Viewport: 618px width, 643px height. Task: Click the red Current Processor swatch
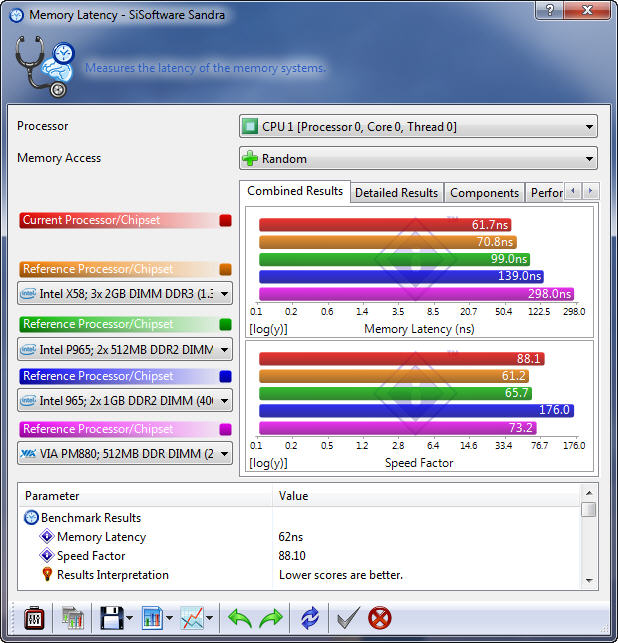[x=226, y=221]
